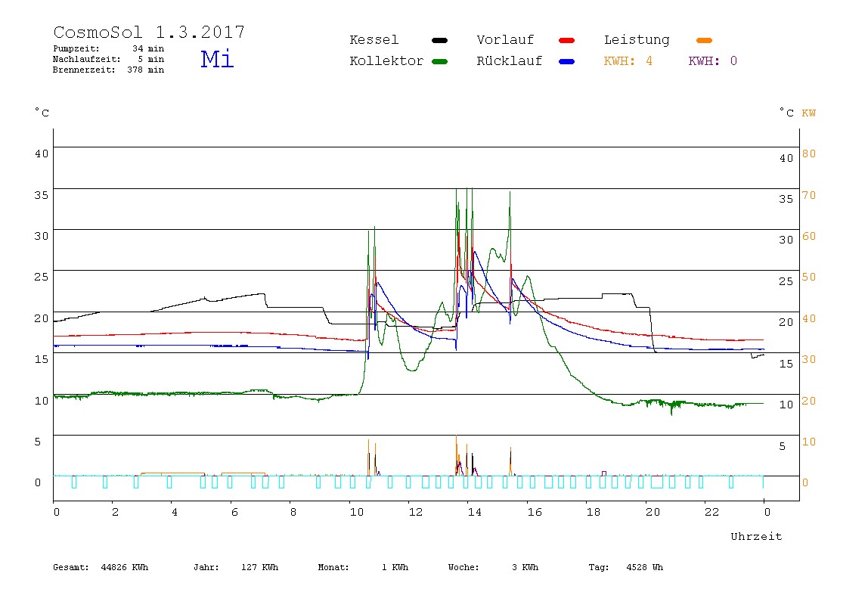Select the Nachlaufzeit 5 min value

150,59
